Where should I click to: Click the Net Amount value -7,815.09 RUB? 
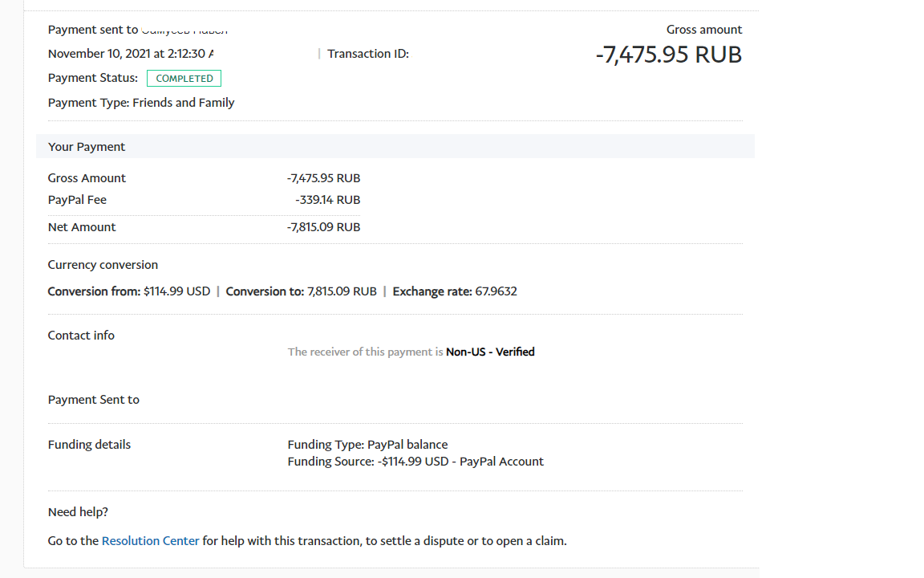point(323,227)
